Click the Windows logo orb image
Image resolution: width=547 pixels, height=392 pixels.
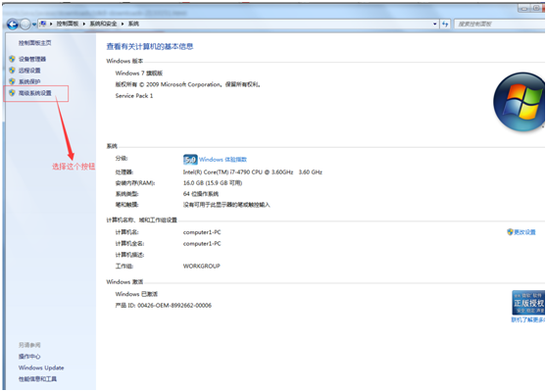click(x=520, y=102)
